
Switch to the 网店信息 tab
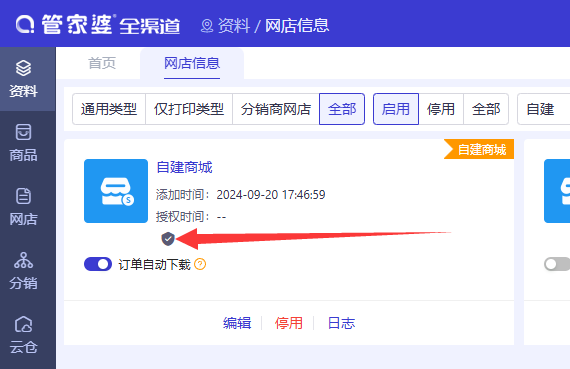192,63
